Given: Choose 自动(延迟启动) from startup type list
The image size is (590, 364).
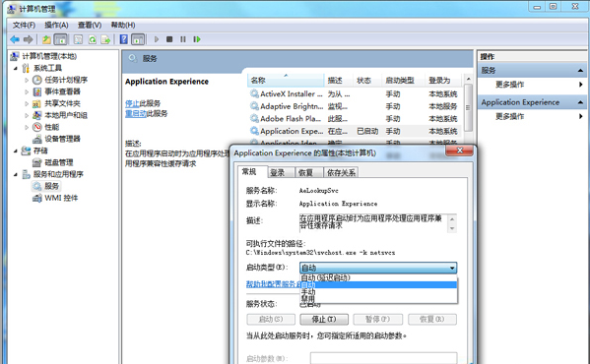Looking at the screenshot, I should [x=378, y=277].
